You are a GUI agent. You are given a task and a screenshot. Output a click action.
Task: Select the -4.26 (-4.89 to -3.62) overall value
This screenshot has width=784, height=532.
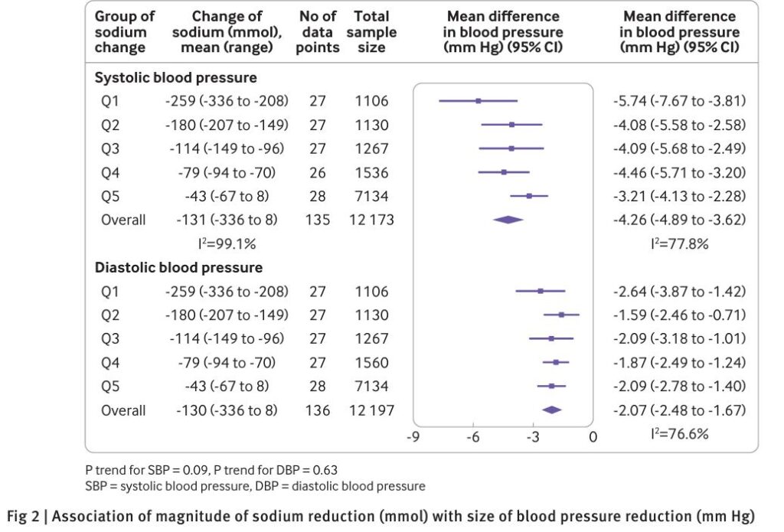680,220
